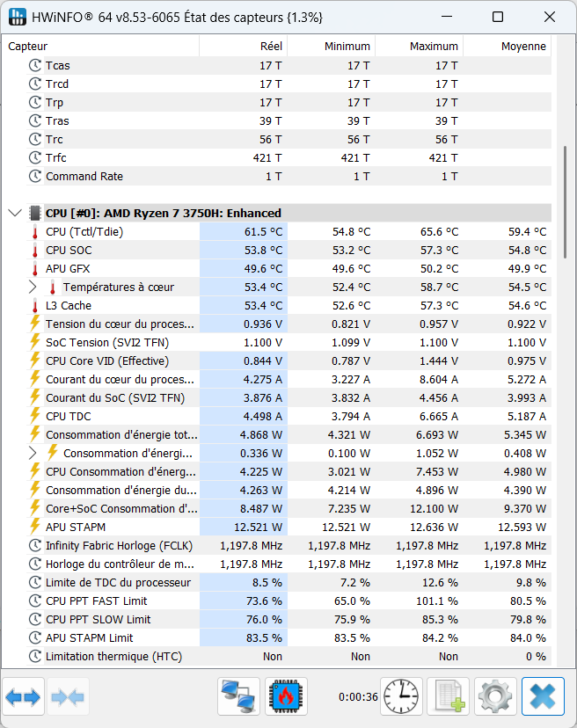This screenshot has width=577, height=728.
Task: Click lightning icon beside SoC Tension
Action: tap(35, 343)
